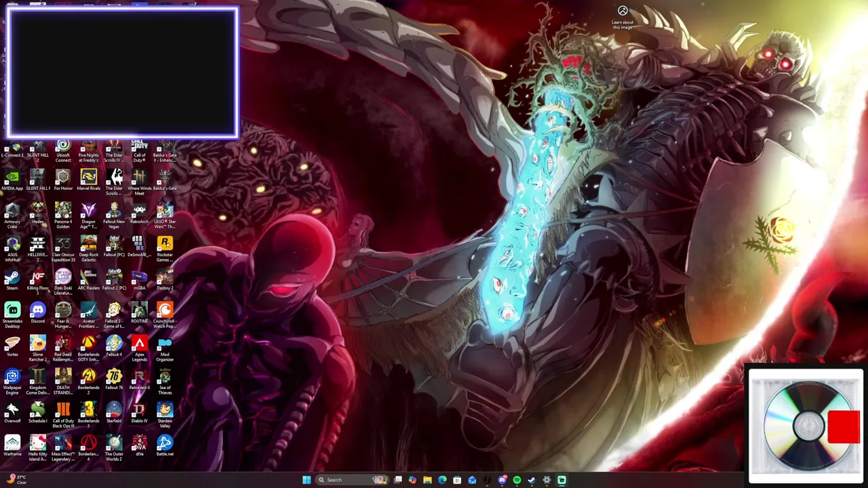The height and width of the screenshot is (488, 868).
Task: Open Baldur's Gate 3 shortcut
Action: (165, 183)
